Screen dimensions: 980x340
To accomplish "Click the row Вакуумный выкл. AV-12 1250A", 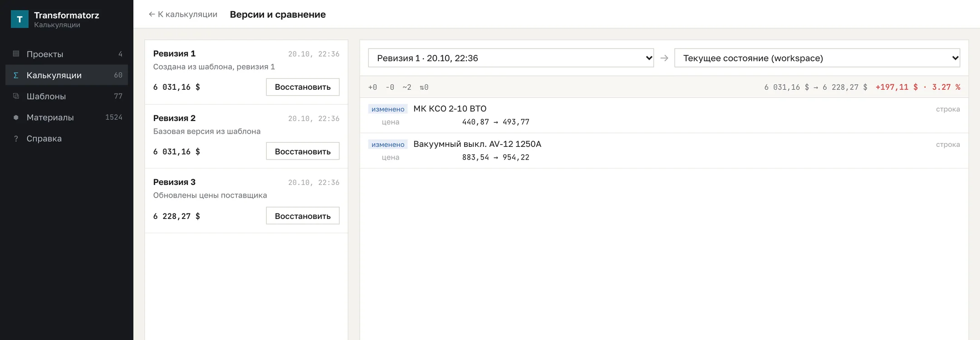I will pyautogui.click(x=664, y=151).
